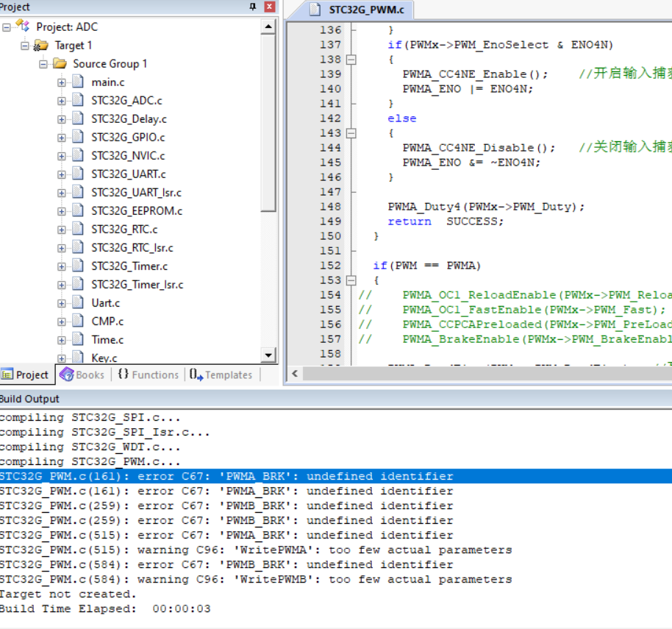Select the STC32G_Timer.c file icon
This screenshot has height=629, width=672.
(x=78, y=266)
